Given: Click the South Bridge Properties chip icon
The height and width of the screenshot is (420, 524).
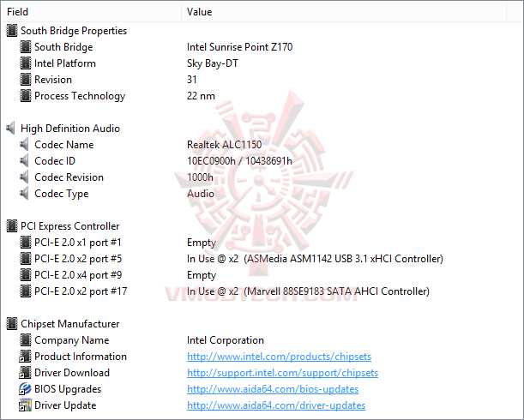Looking at the screenshot, I should (x=12, y=31).
